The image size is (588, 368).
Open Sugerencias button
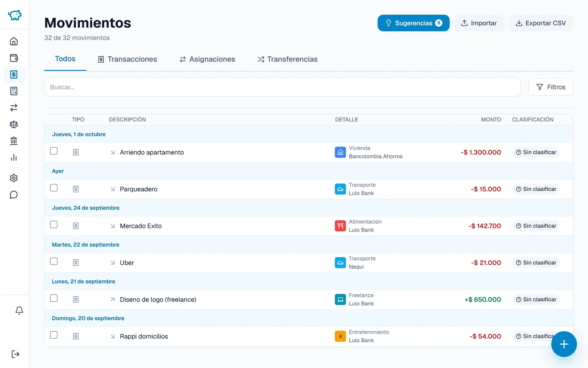(x=413, y=23)
